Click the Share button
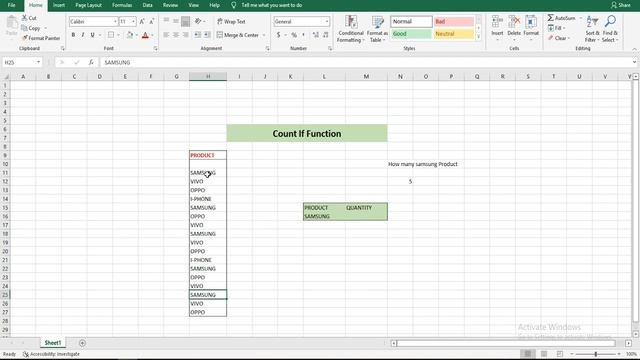Screen dimensions: 640x360 point(621,5)
